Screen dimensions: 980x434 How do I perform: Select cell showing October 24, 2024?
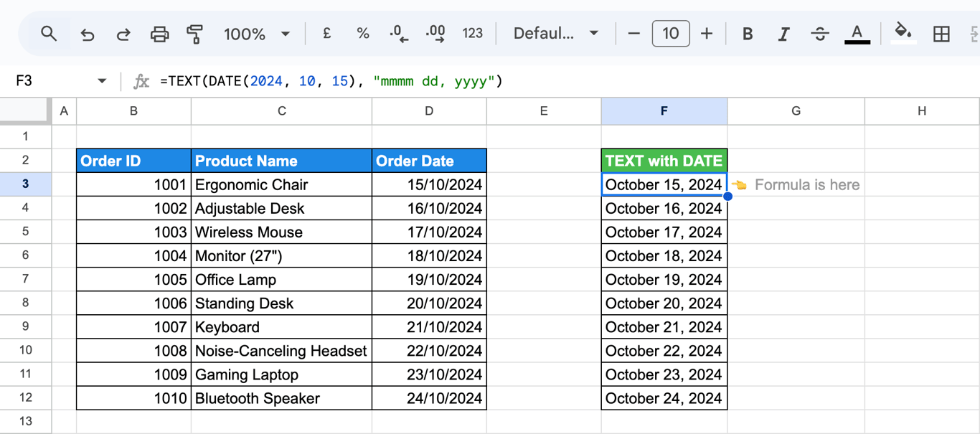point(664,398)
